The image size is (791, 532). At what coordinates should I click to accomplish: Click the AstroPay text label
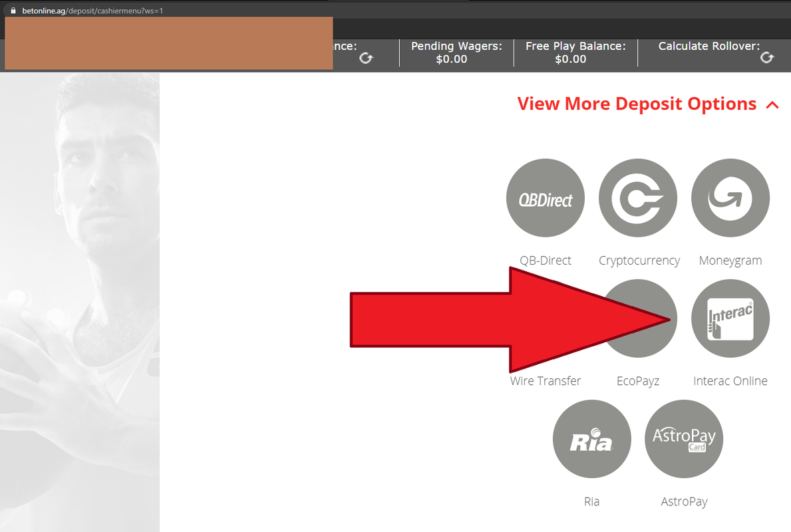coord(684,502)
